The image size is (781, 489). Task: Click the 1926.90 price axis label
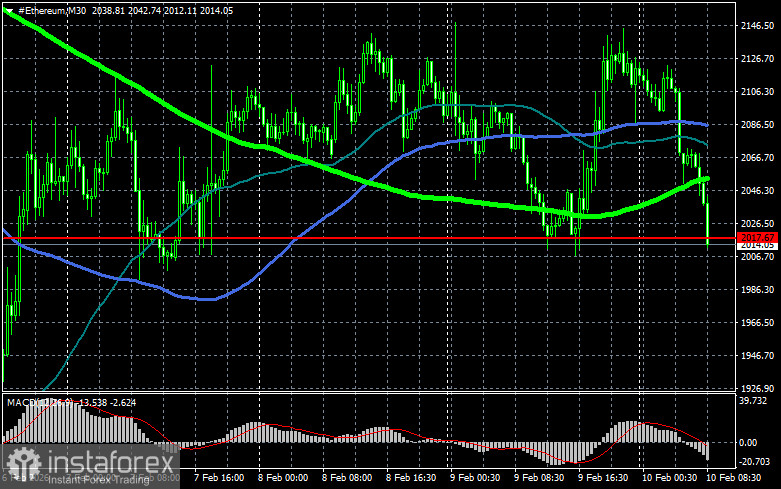(757, 388)
